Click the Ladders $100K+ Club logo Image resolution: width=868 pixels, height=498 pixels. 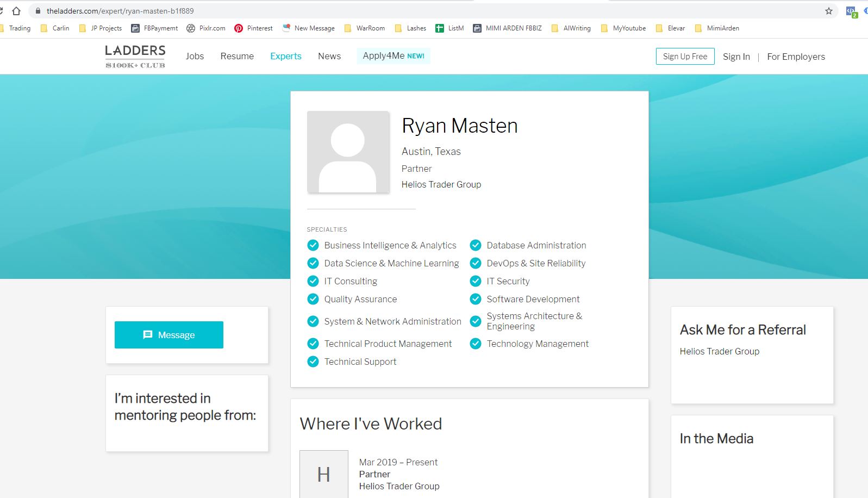[x=135, y=57]
